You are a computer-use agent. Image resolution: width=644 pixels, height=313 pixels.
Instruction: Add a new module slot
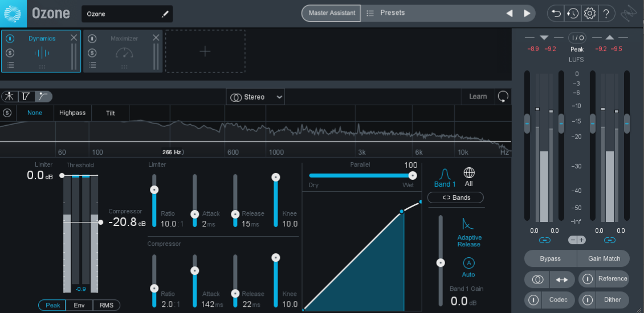(205, 51)
